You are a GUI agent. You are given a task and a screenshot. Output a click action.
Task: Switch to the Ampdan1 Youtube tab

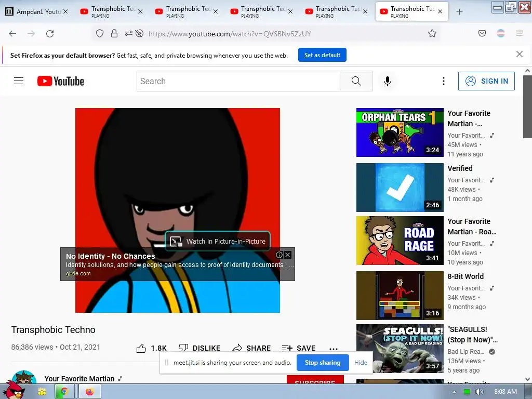(x=37, y=11)
